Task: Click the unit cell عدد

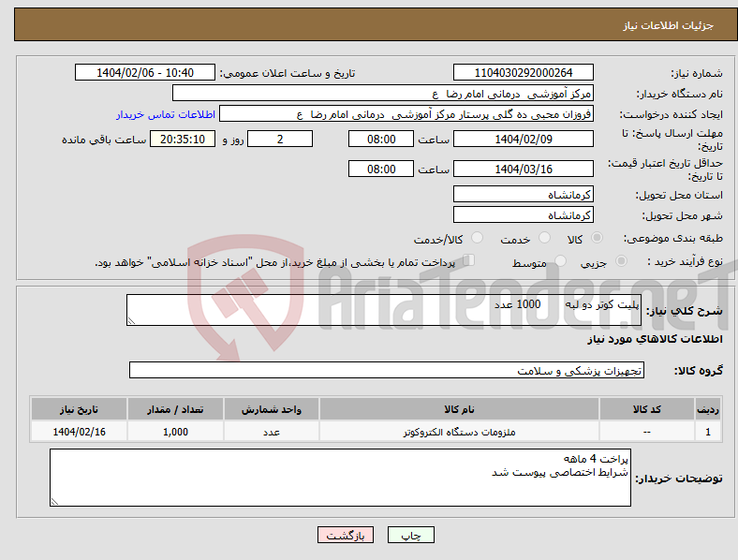Action: tap(272, 432)
